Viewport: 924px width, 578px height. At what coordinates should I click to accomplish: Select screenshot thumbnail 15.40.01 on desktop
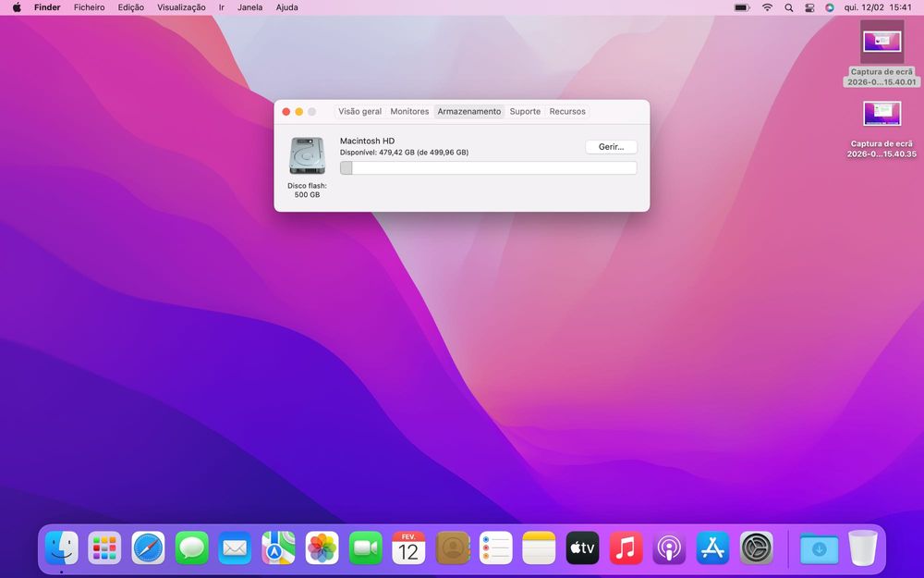coord(882,42)
